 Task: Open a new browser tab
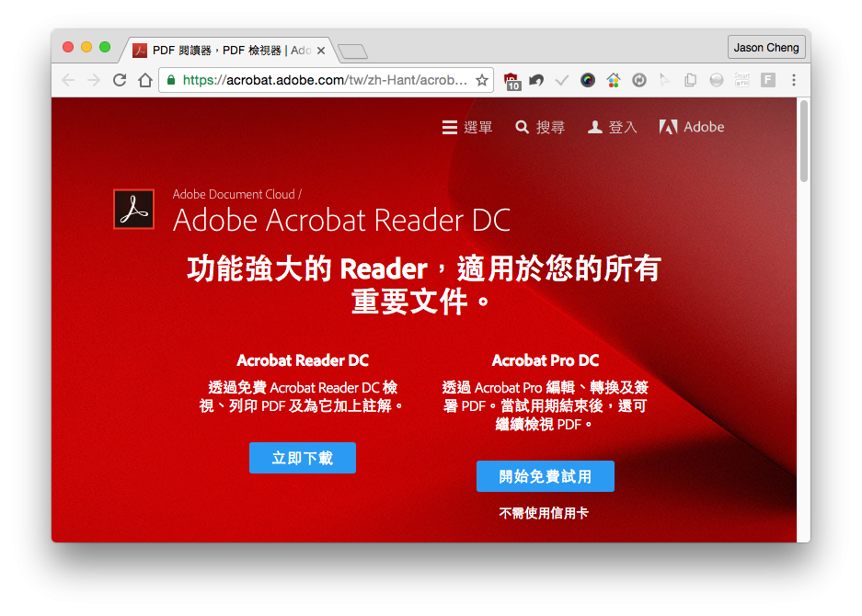pyautogui.click(x=352, y=51)
